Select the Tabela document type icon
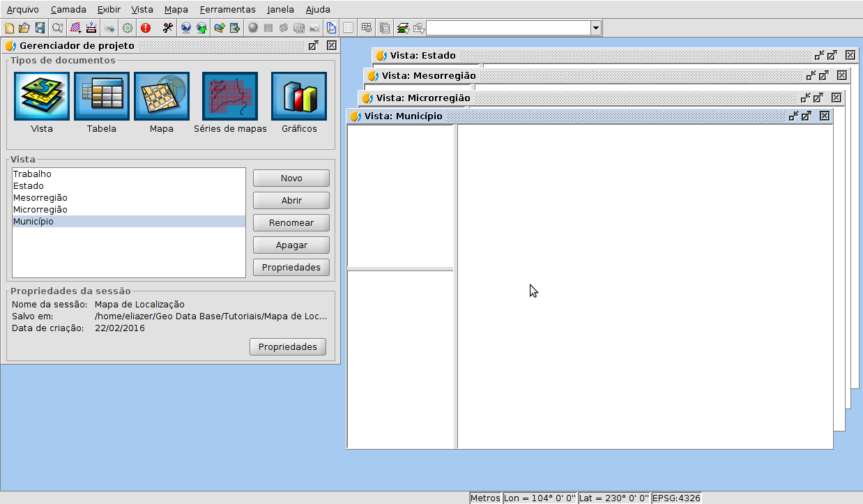Viewport: 863px width, 504px height. [102, 97]
